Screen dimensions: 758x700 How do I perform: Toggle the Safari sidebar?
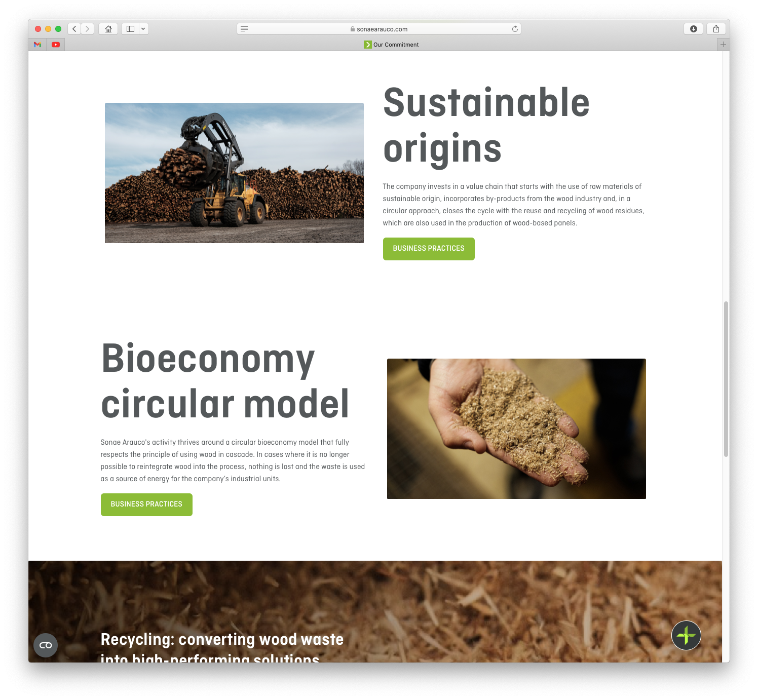(130, 29)
